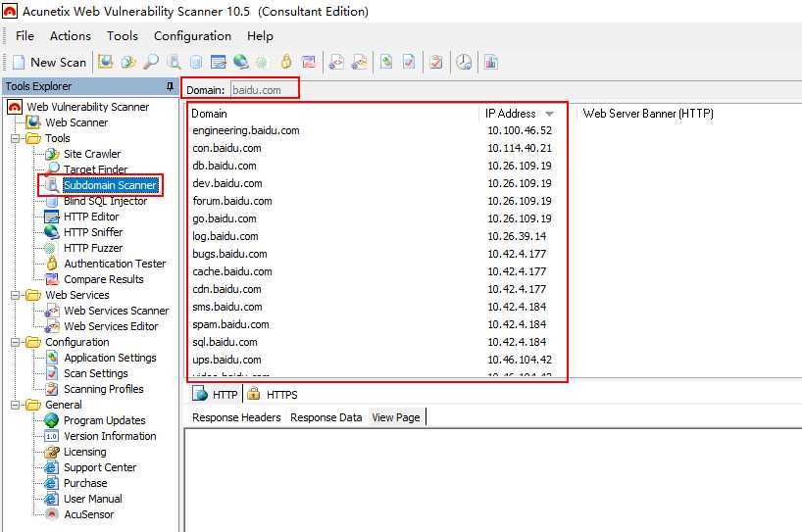Open Scan Settings toolbar icon
This screenshot has width=802, height=532.
point(409,63)
